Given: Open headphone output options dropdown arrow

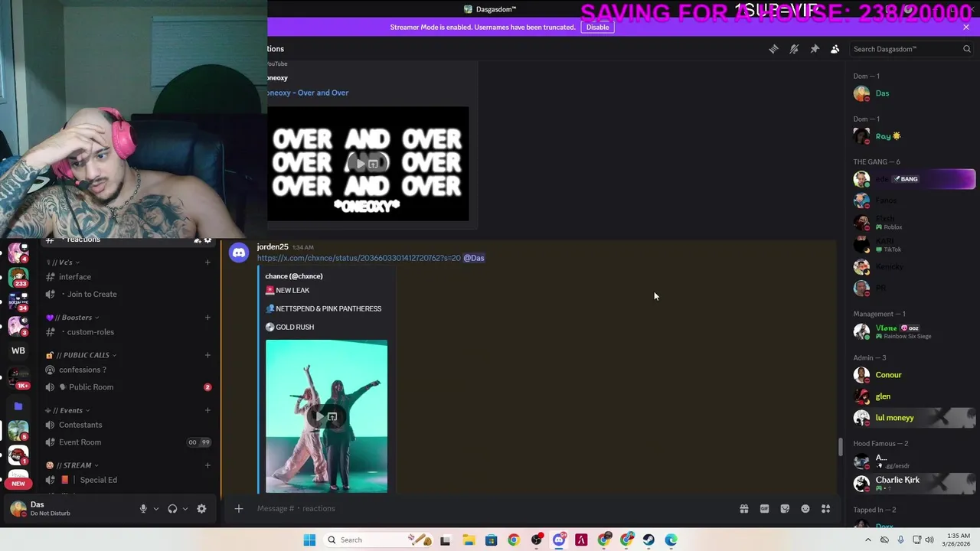Looking at the screenshot, I should [185, 509].
